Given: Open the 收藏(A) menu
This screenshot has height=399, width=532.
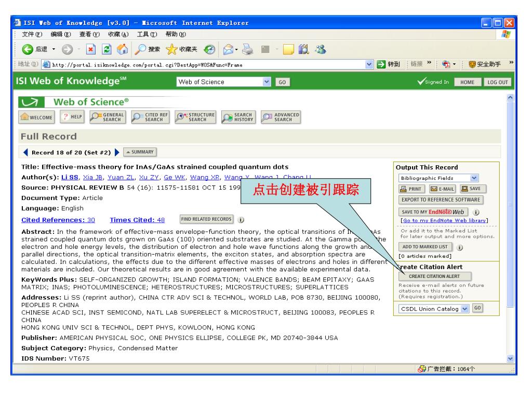Looking at the screenshot, I should (x=118, y=34).
